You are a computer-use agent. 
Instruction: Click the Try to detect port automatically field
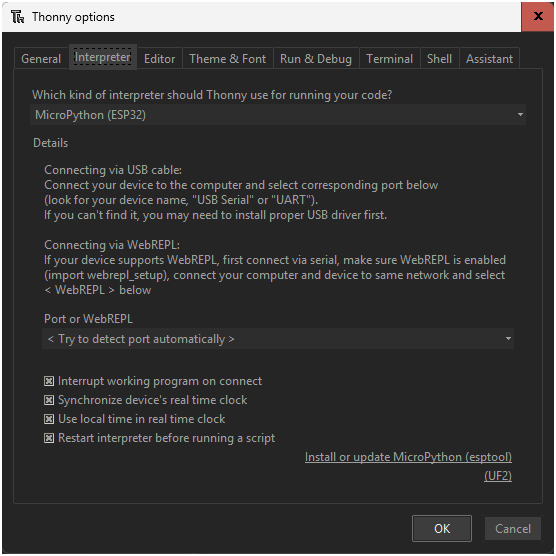click(278, 339)
